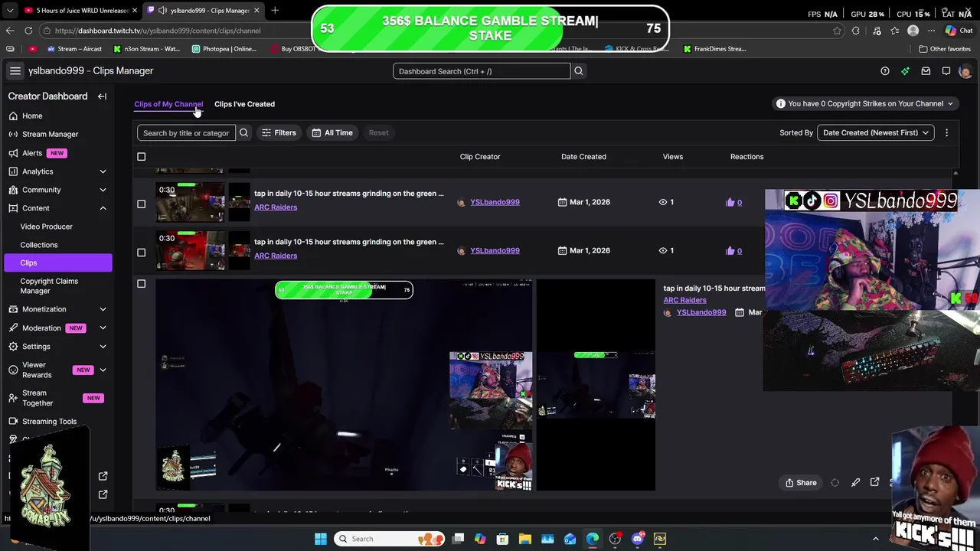Open Stream Together in sidebar

38,398
